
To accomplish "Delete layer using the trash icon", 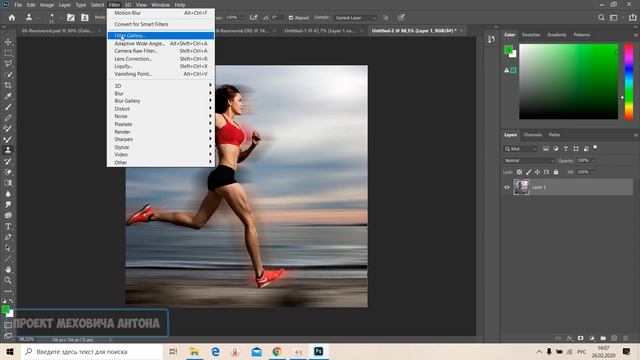I will click(625, 338).
